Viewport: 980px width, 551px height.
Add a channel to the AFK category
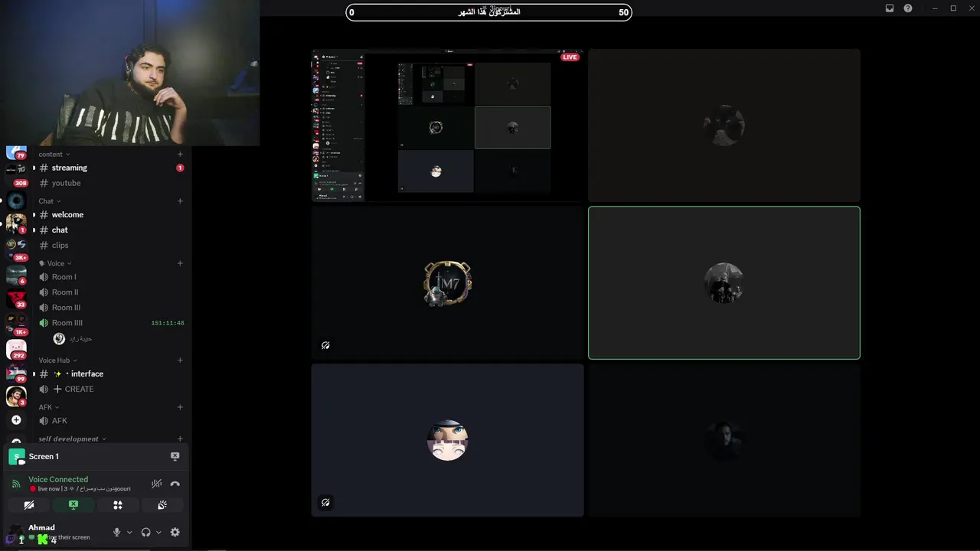180,407
